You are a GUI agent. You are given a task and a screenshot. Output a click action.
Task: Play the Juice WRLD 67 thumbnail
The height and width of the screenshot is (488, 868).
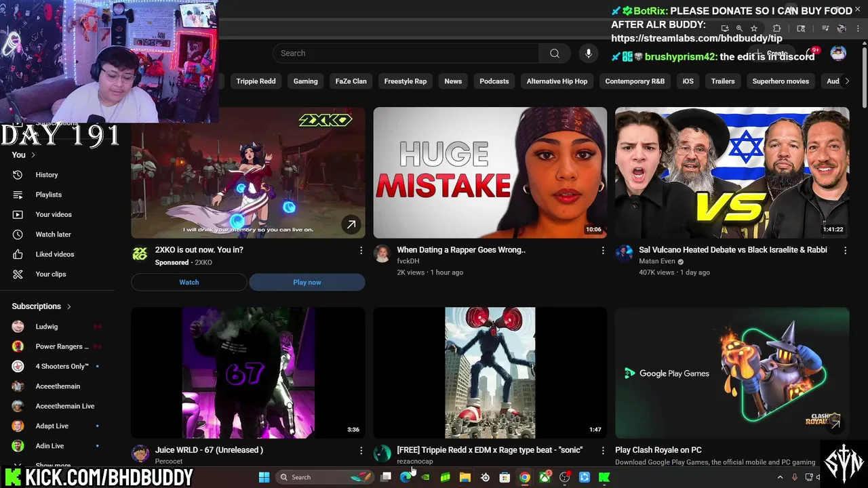pyautogui.click(x=248, y=373)
